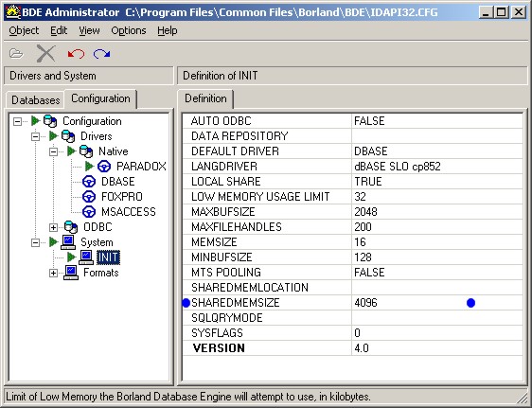Click the window resize grip corner
This screenshot has width=532, height=408.
point(523,398)
